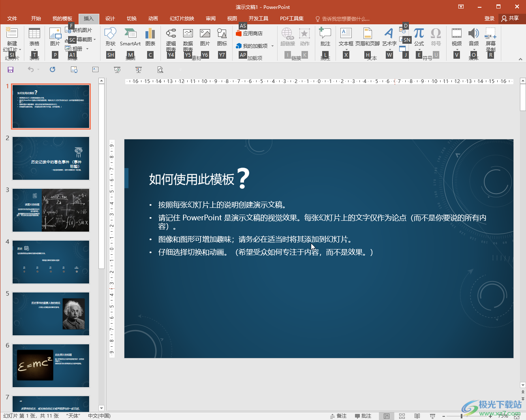The height and width of the screenshot is (420, 526).
Task: Click zoom out minus button
Action: point(444,416)
